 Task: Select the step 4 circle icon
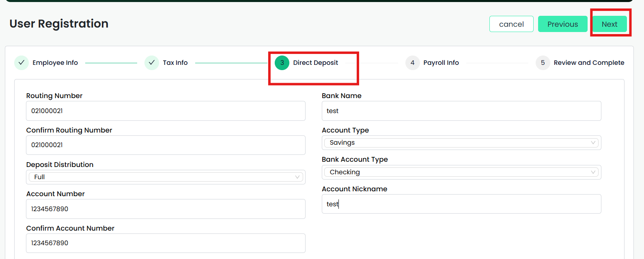tap(412, 63)
